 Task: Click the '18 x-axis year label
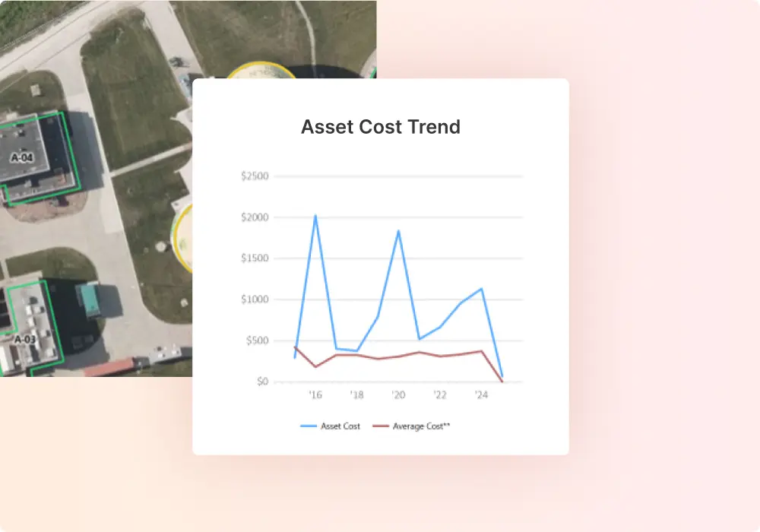pos(356,395)
